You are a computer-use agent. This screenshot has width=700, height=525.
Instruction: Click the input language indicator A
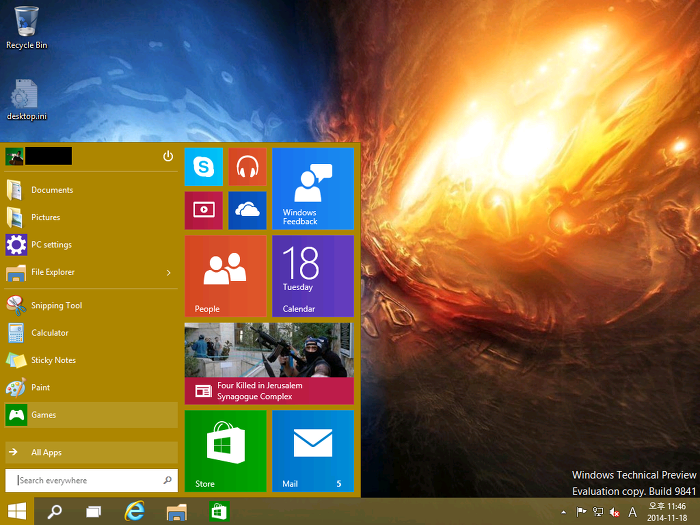click(x=633, y=512)
